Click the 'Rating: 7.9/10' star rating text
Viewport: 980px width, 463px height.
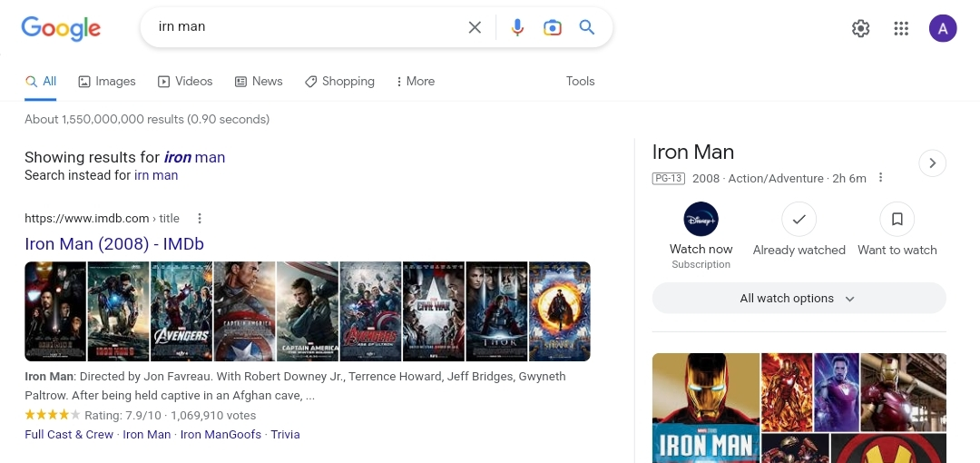click(x=122, y=416)
